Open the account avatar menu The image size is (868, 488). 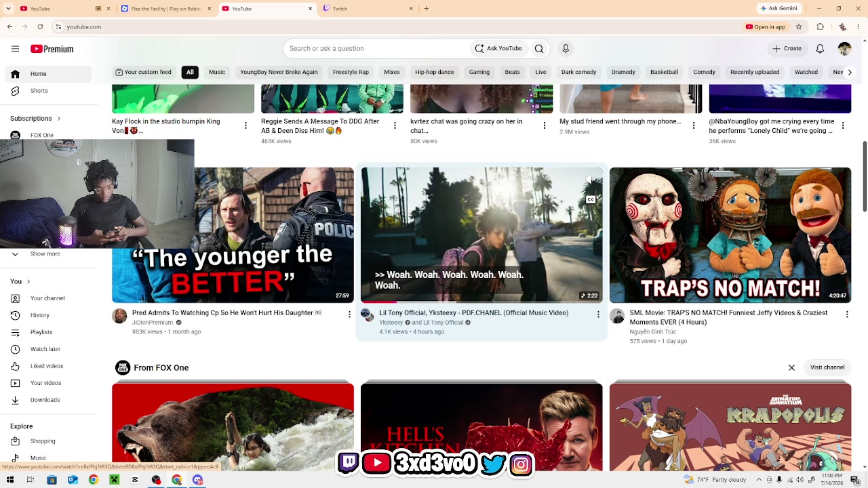[x=844, y=49]
